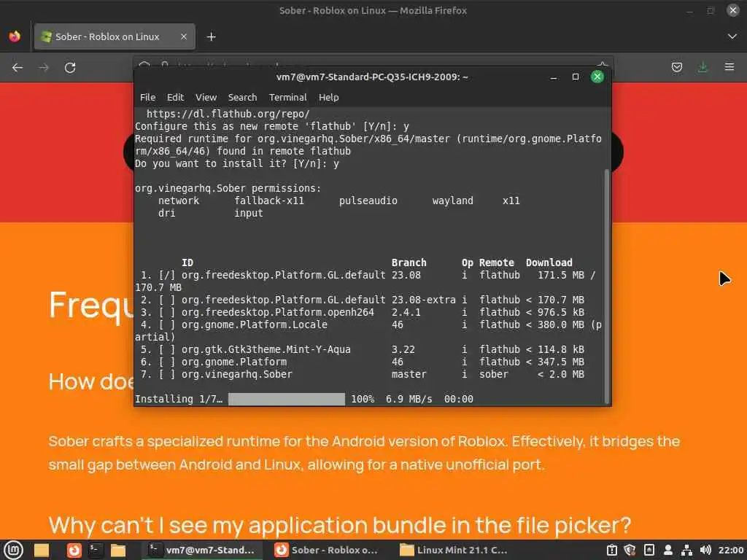This screenshot has width=747, height=560.
Task: Click the Installing 1/7 progress bar
Action: coord(286,399)
